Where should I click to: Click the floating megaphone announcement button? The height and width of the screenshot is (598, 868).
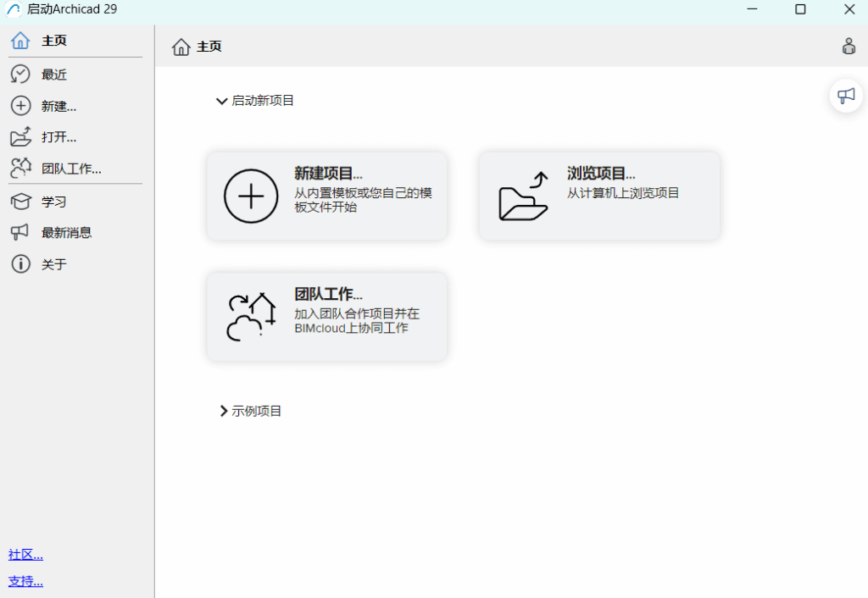coord(846,96)
